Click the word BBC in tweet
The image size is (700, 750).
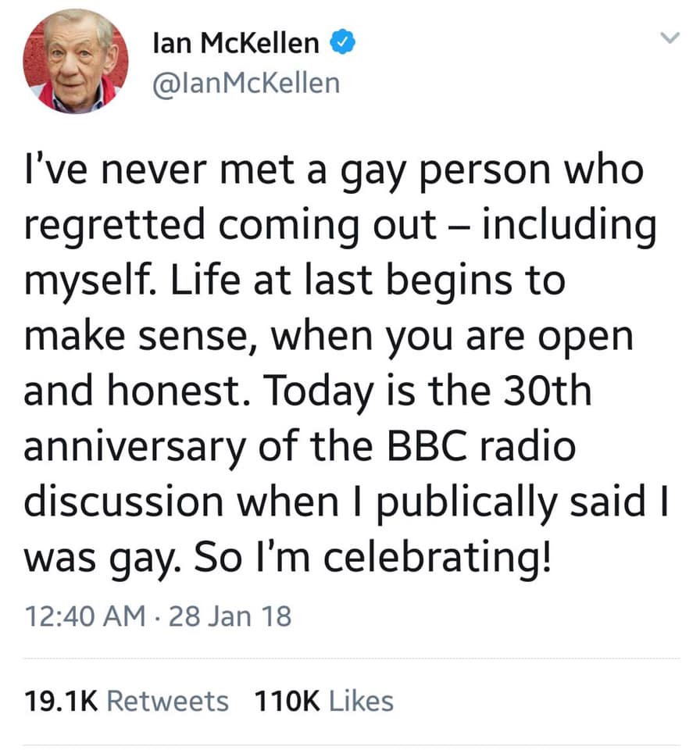[x=428, y=447]
